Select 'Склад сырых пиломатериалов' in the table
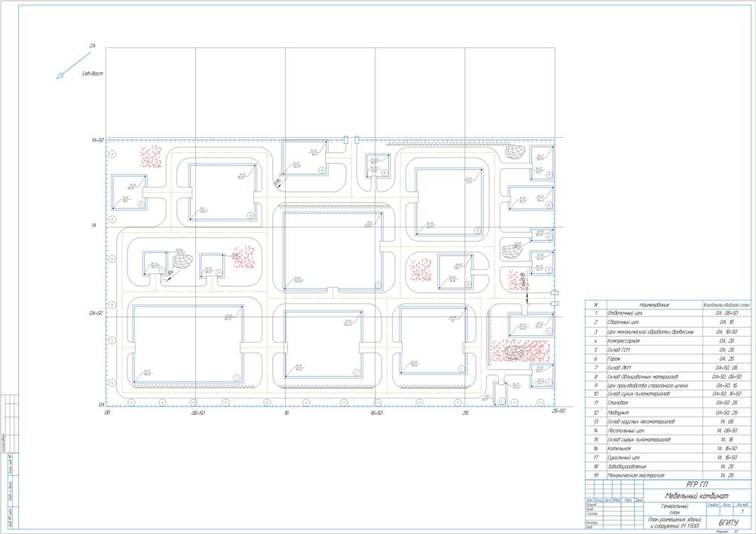The height and width of the screenshot is (534, 756). coord(639,440)
